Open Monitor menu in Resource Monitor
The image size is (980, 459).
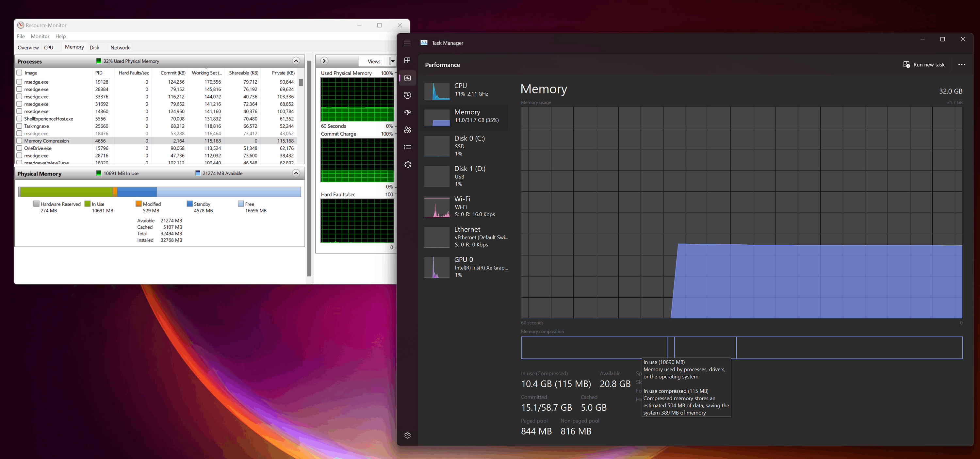(x=40, y=36)
